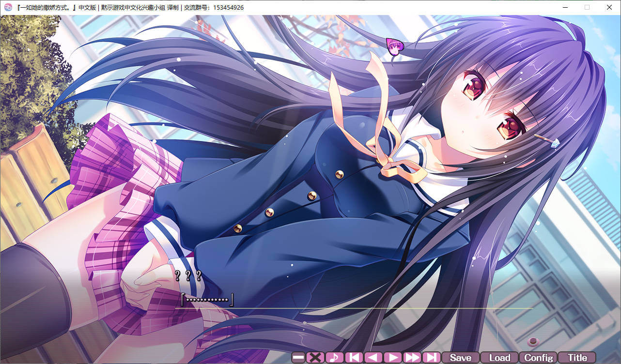Jump to next scene icon

click(431, 358)
